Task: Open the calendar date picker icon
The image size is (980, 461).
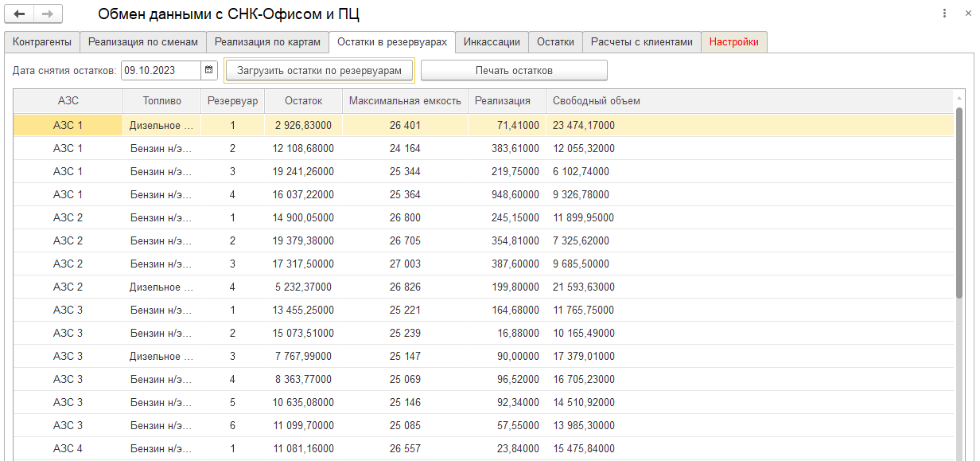Action: [209, 70]
